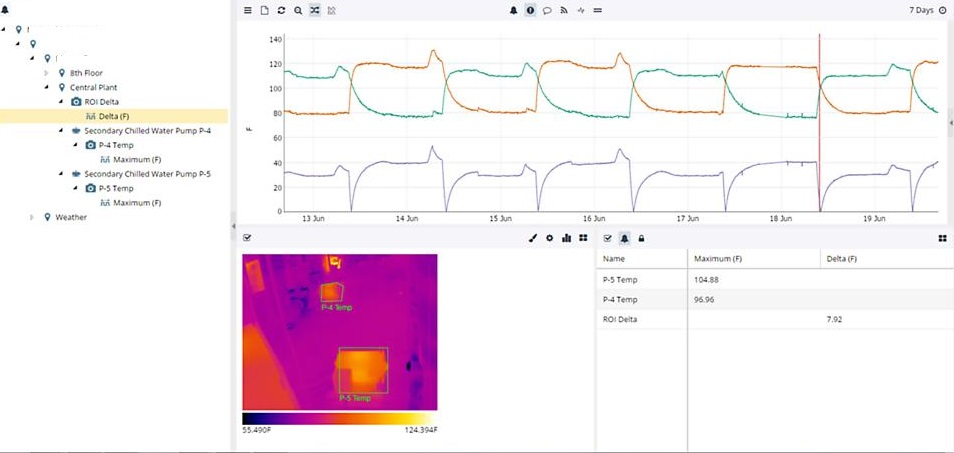Toggle the checkbox above the thermal image
Viewport: 954px width, 453px height.
pyautogui.click(x=247, y=238)
